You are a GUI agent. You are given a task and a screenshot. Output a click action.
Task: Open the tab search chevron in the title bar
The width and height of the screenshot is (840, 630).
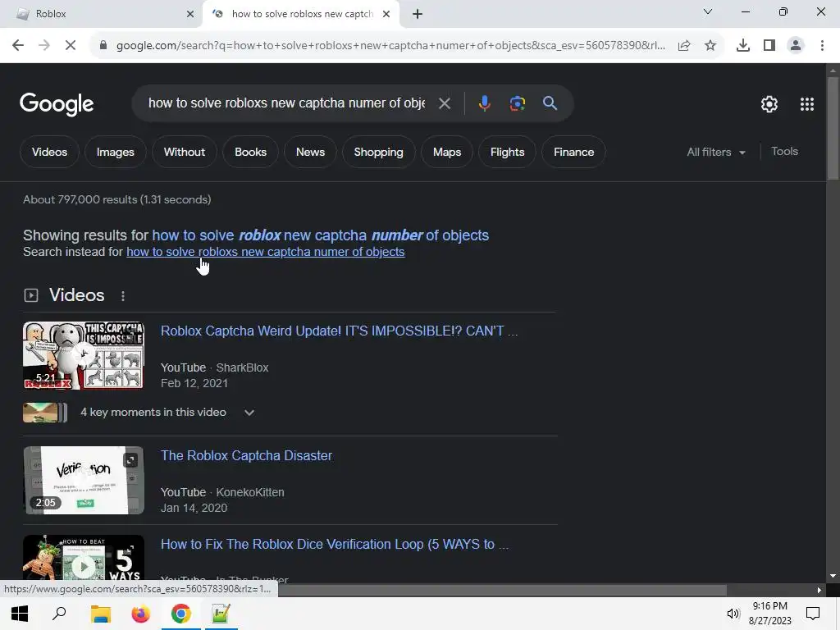(708, 11)
